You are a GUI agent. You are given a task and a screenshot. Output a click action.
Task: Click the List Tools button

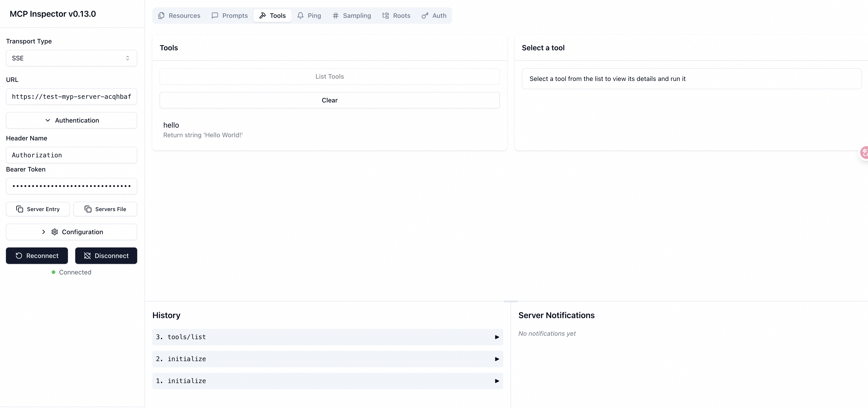(329, 76)
